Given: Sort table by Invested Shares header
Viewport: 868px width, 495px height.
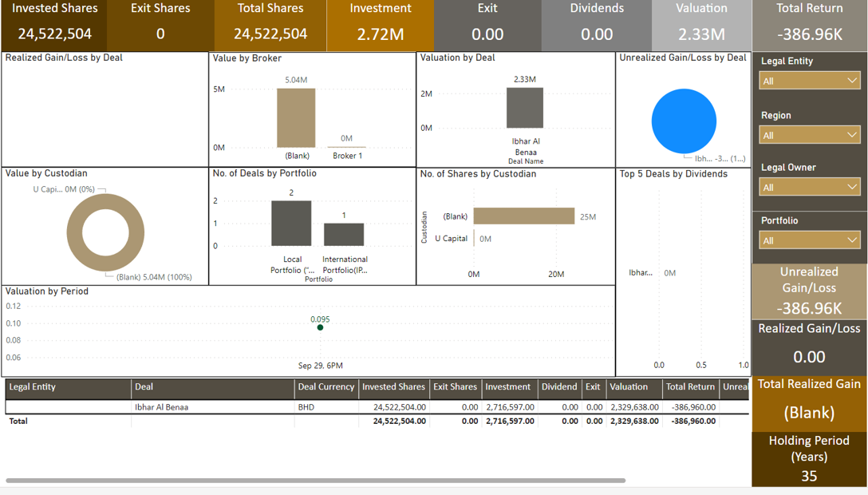Looking at the screenshot, I should (393, 387).
